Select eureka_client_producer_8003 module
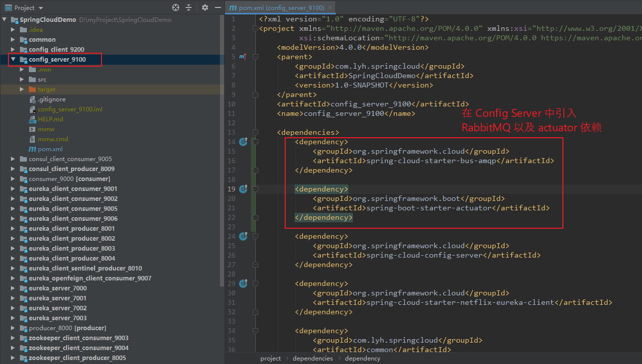This screenshot has width=642, height=364. pos(72,249)
